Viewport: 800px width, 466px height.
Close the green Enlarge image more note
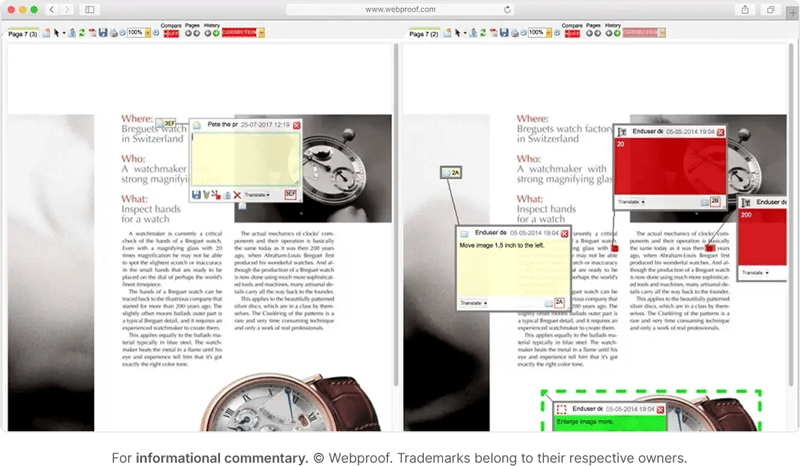click(660, 409)
